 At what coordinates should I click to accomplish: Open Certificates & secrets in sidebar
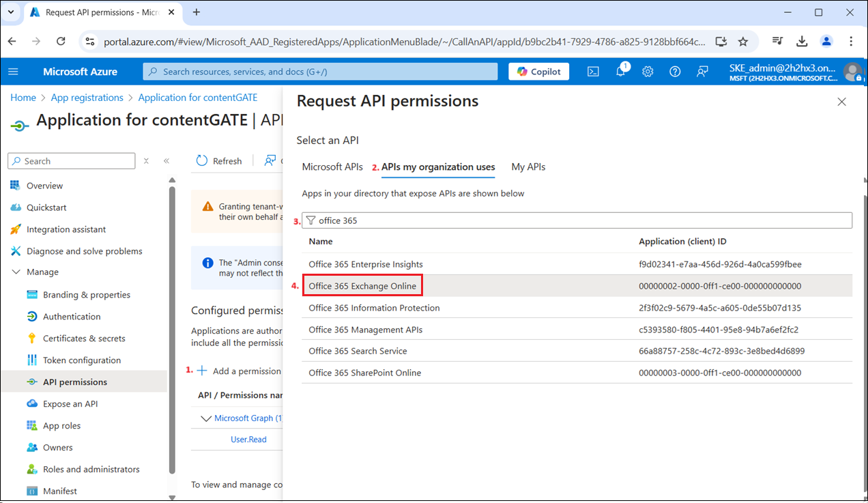point(84,339)
